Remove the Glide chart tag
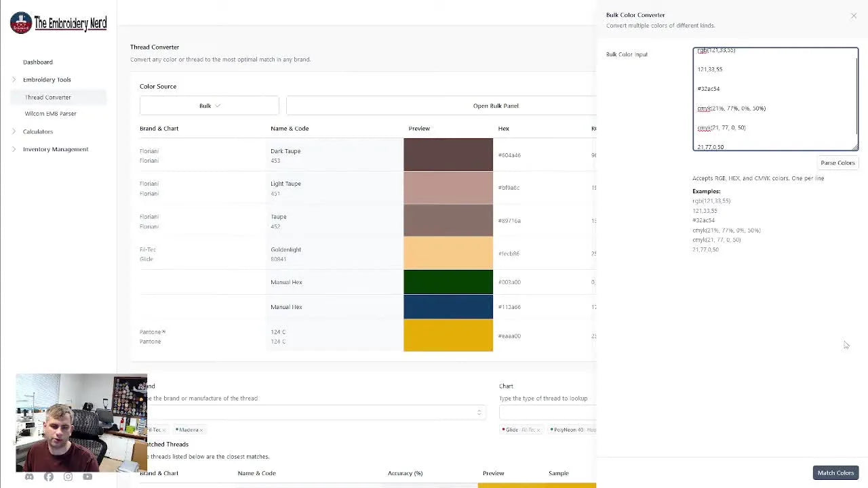 [539, 430]
